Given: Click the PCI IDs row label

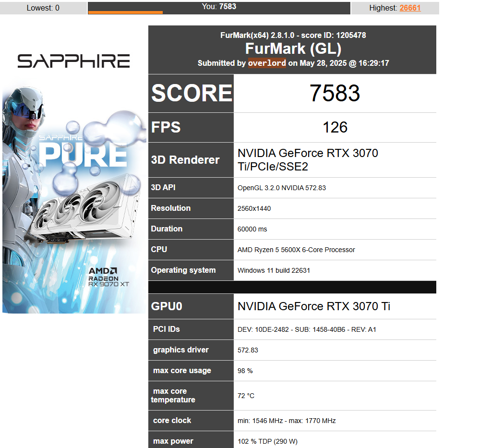Looking at the screenshot, I should point(166,329).
